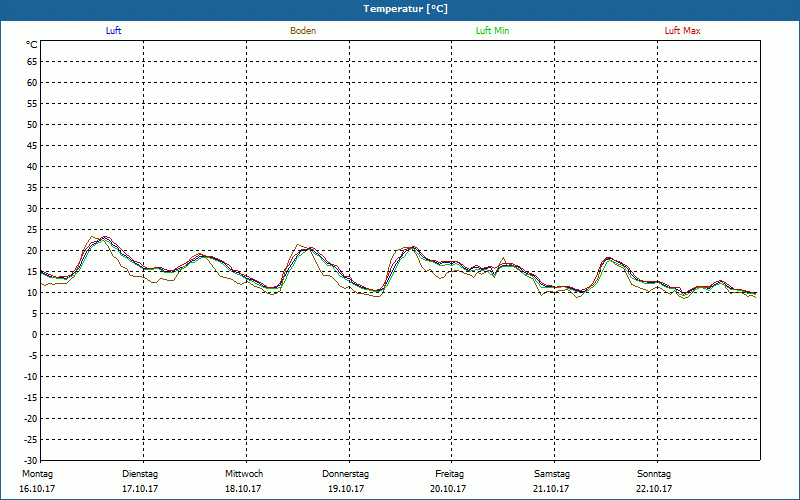This screenshot has height=500, width=800.
Task: Click the °C axis unit label
Action: (x=32, y=45)
